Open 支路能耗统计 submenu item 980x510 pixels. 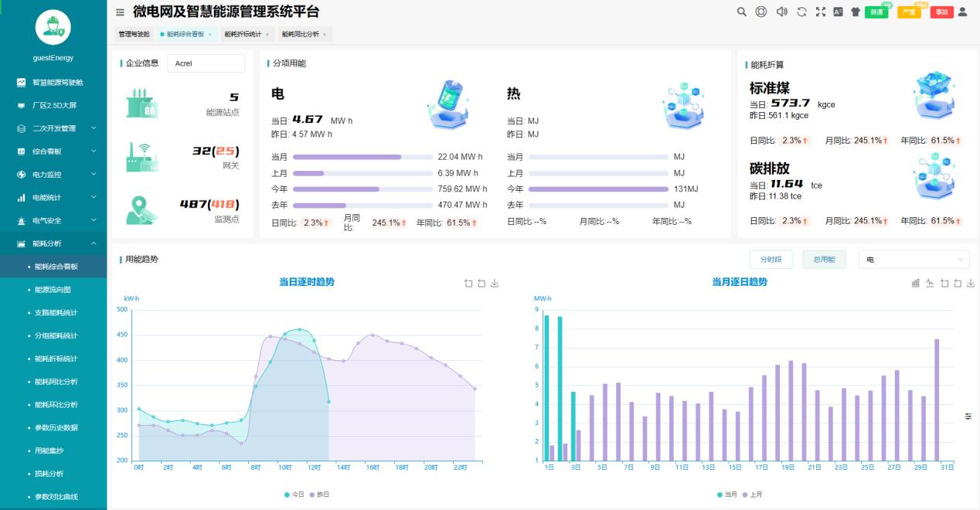53,313
